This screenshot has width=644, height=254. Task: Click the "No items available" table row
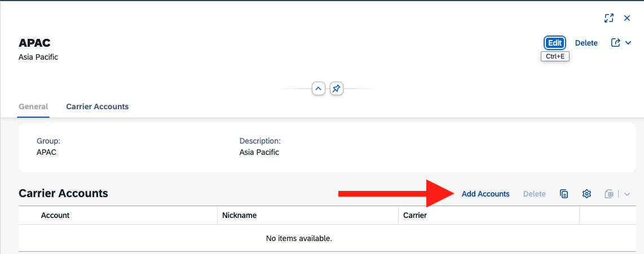coord(327,238)
